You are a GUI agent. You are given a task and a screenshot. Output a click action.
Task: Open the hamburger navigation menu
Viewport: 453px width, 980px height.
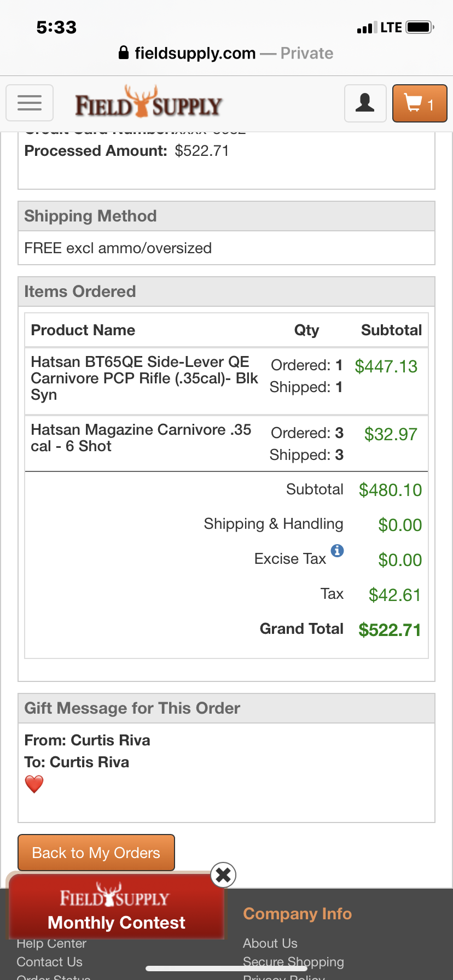(30, 103)
